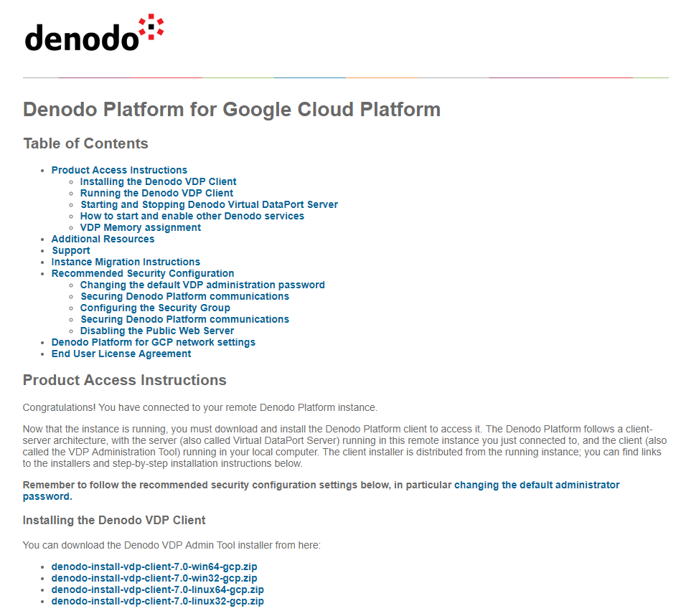Viewport: 686px width, 616px height.
Task: Go to Denodo Platform for GCP network settings
Action: [x=153, y=342]
